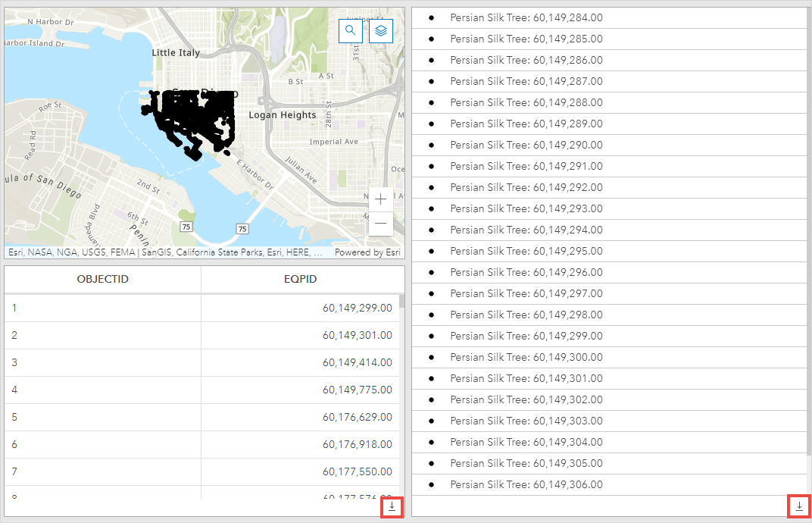The width and height of the screenshot is (812, 523).
Task: Click the Little Italy map label
Action: tap(174, 53)
